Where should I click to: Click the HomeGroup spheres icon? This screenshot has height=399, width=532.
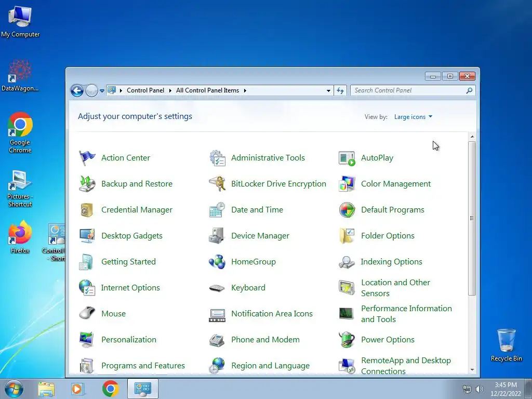(x=217, y=262)
